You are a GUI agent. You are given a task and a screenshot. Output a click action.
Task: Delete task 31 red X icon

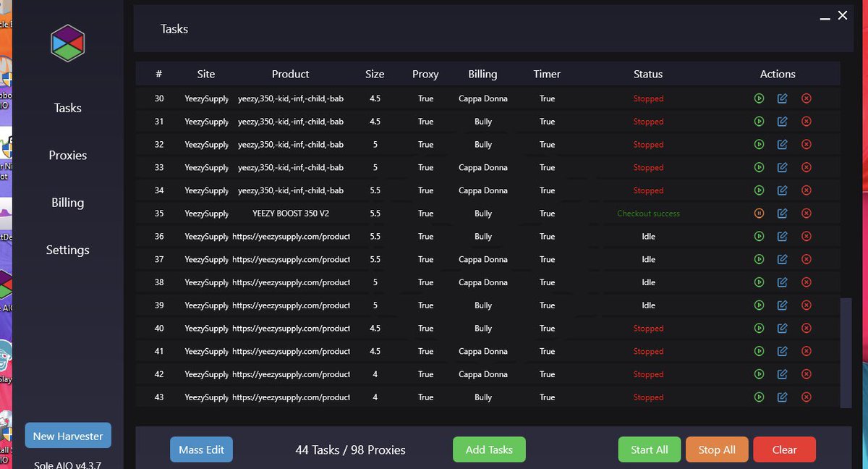point(807,122)
